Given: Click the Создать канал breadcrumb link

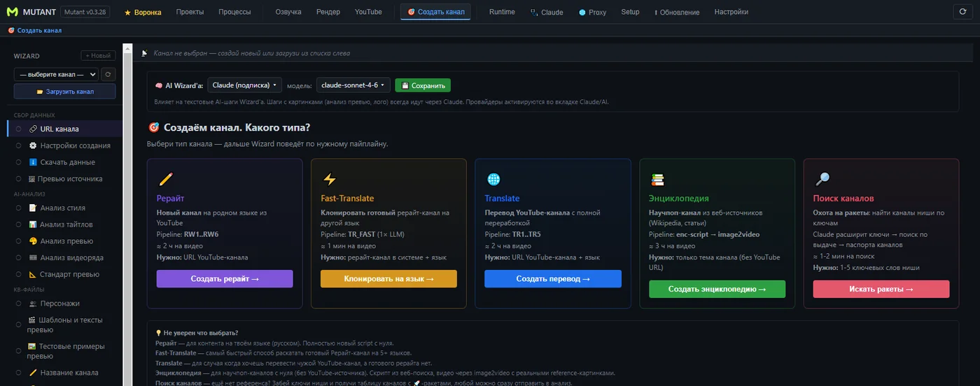Looking at the screenshot, I should [34, 30].
